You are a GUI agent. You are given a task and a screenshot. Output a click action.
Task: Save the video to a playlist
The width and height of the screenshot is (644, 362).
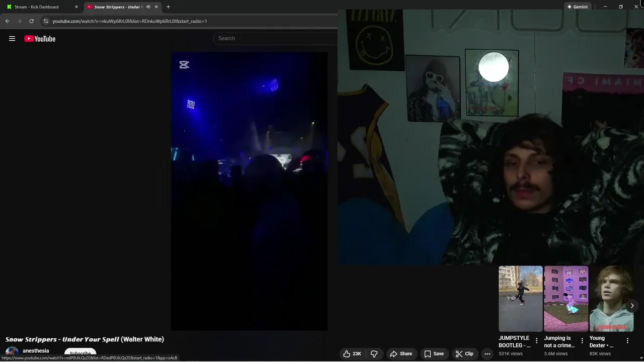tap(434, 354)
